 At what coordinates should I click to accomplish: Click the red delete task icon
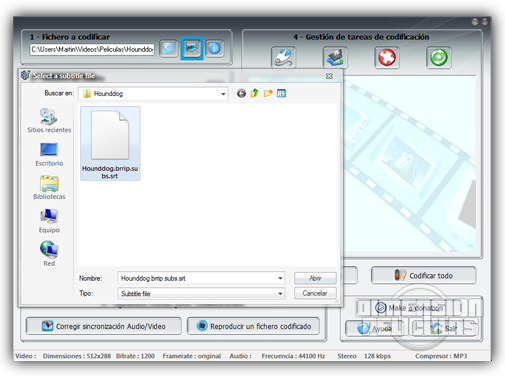[387, 57]
